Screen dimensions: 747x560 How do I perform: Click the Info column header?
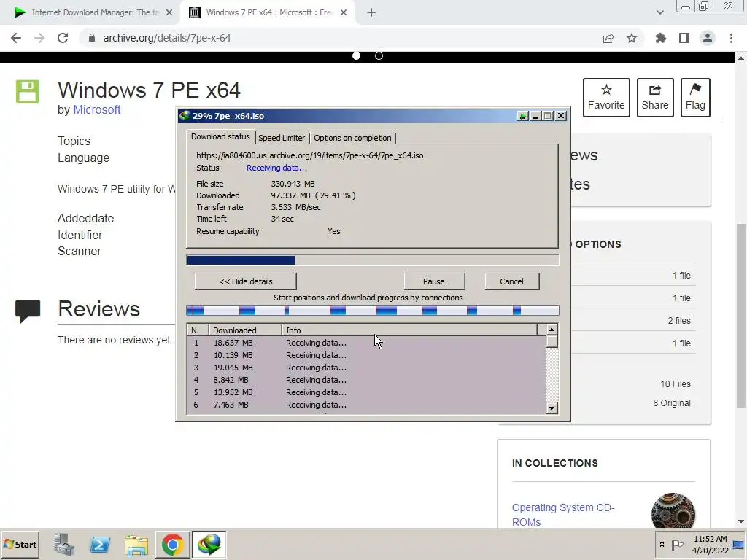(x=409, y=330)
